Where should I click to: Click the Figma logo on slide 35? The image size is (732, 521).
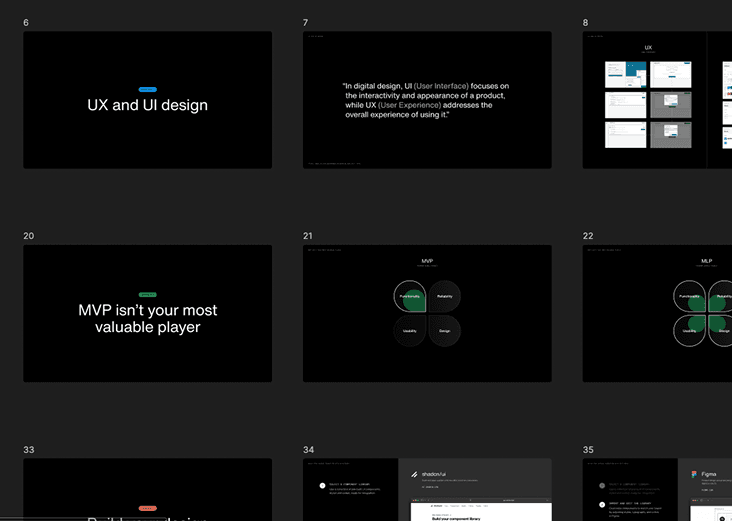pos(694,474)
